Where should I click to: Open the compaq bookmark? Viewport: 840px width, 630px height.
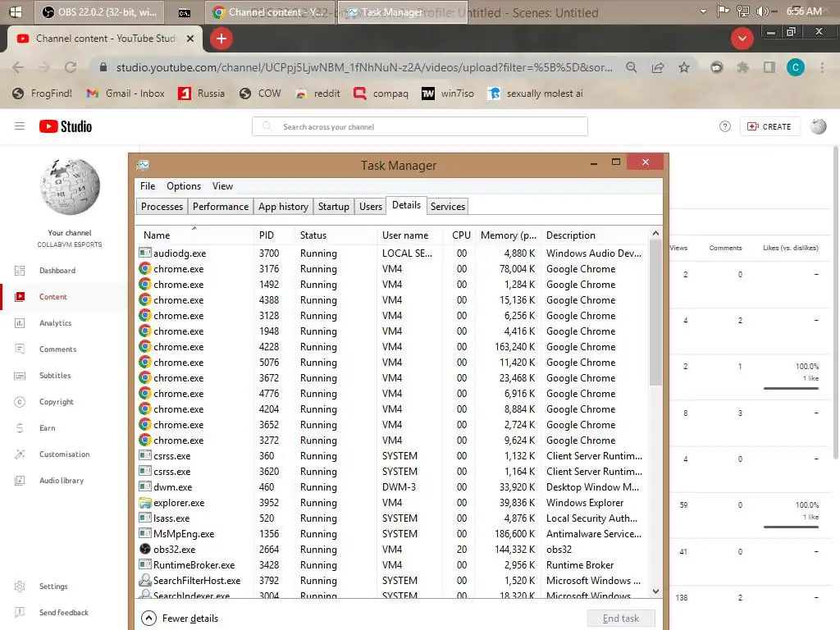point(381,94)
